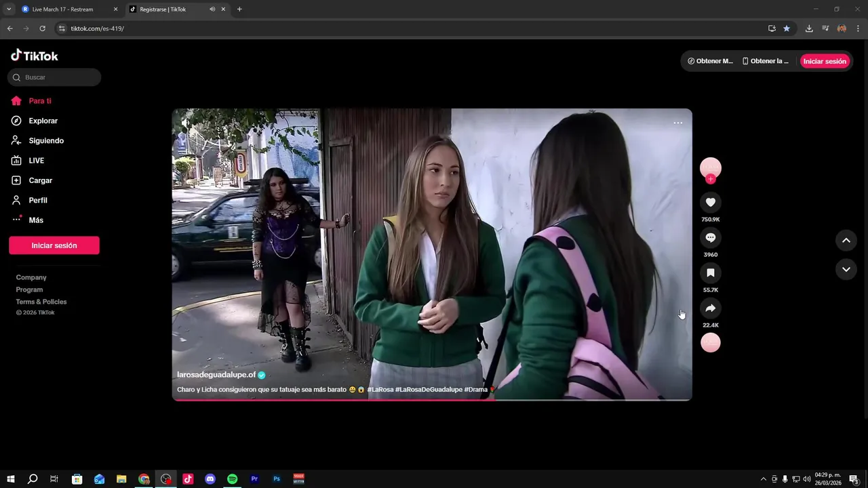Like the video with the heart icon
868x488 pixels.
[711, 202]
